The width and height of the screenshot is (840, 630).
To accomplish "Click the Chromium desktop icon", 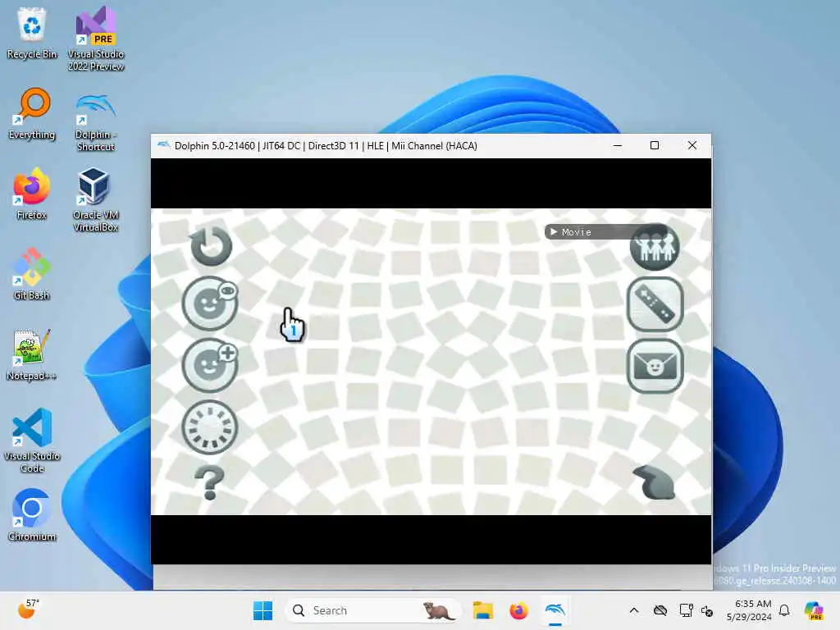I will [32, 515].
